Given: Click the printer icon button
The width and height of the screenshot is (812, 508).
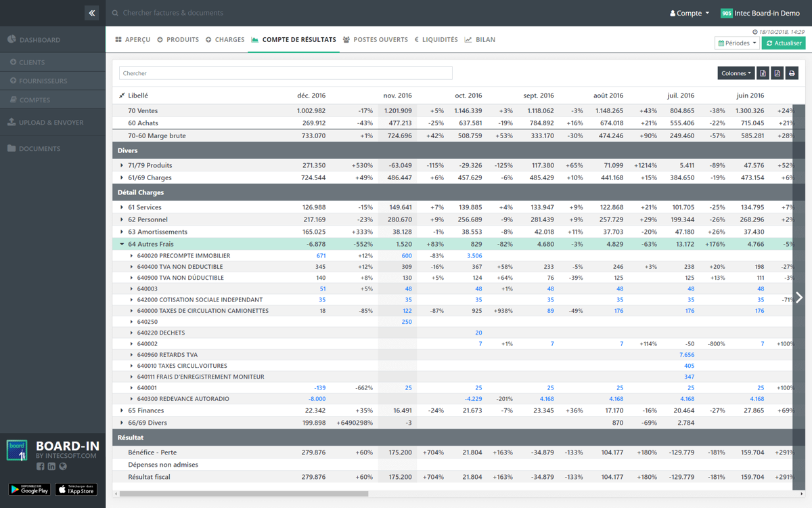Looking at the screenshot, I should (x=792, y=73).
